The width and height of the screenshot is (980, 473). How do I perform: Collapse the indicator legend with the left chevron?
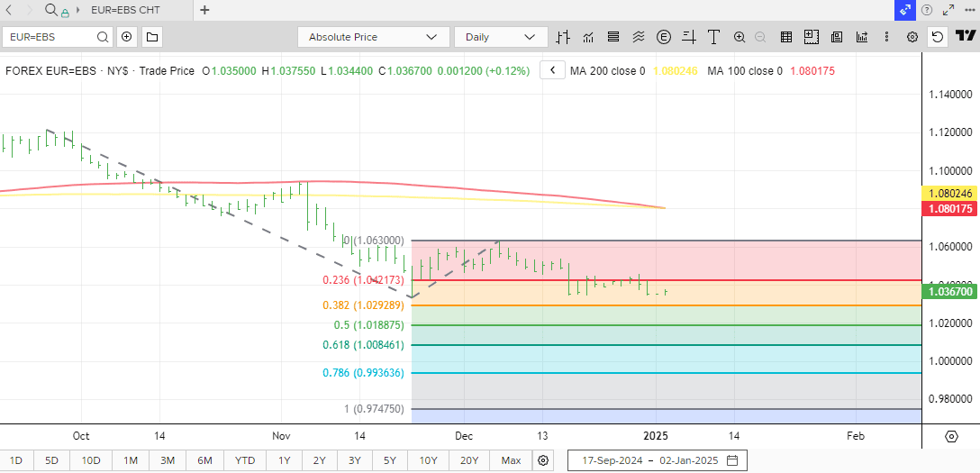552,70
